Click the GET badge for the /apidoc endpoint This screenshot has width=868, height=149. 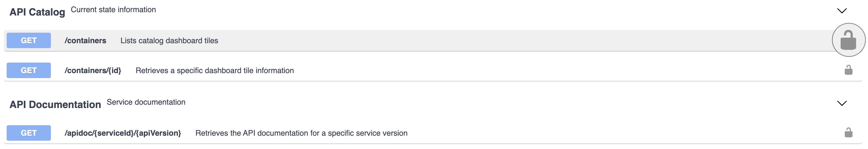pyautogui.click(x=29, y=133)
